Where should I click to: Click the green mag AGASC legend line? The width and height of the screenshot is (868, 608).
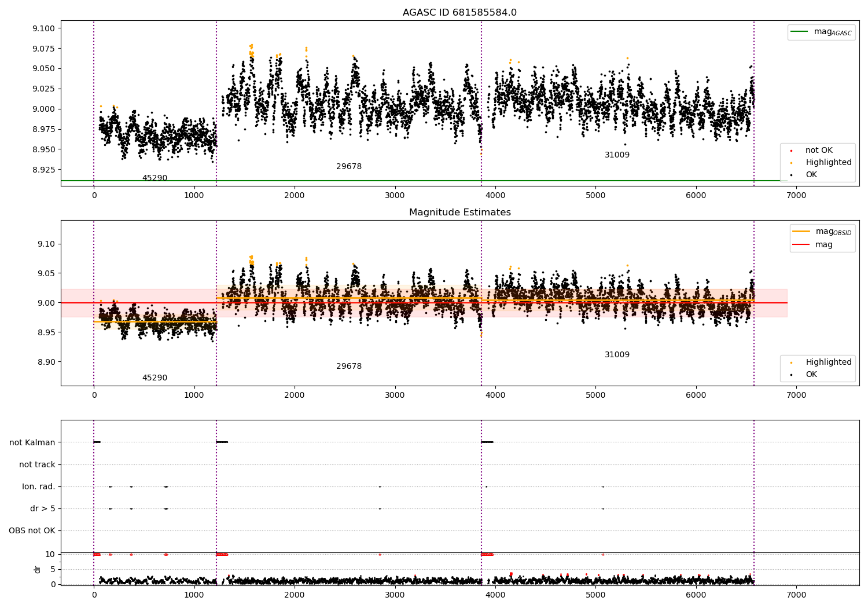pos(800,32)
